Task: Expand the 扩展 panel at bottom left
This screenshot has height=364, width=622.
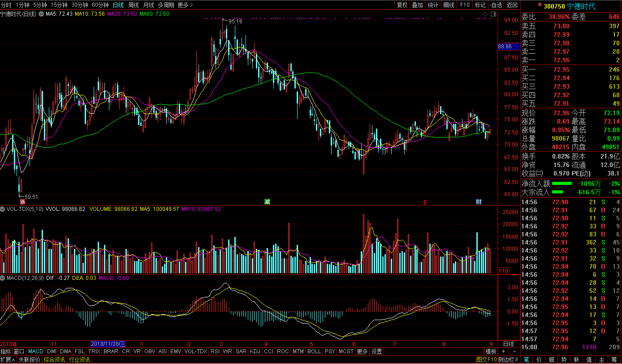Action: tap(8, 360)
